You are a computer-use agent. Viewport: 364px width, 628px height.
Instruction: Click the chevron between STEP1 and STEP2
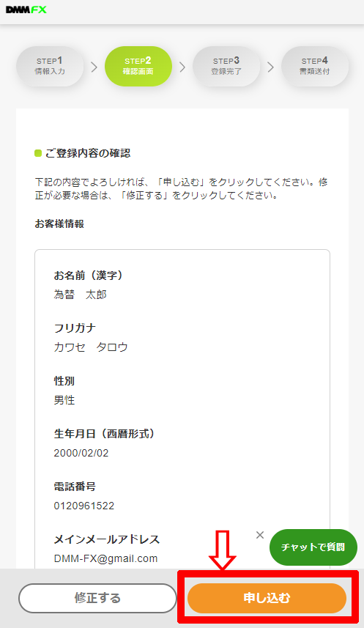(x=94, y=67)
